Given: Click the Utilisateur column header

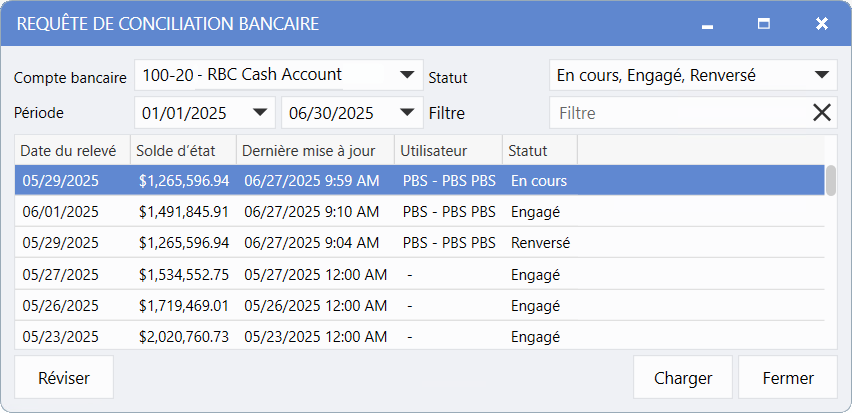Looking at the screenshot, I should tap(447, 150).
